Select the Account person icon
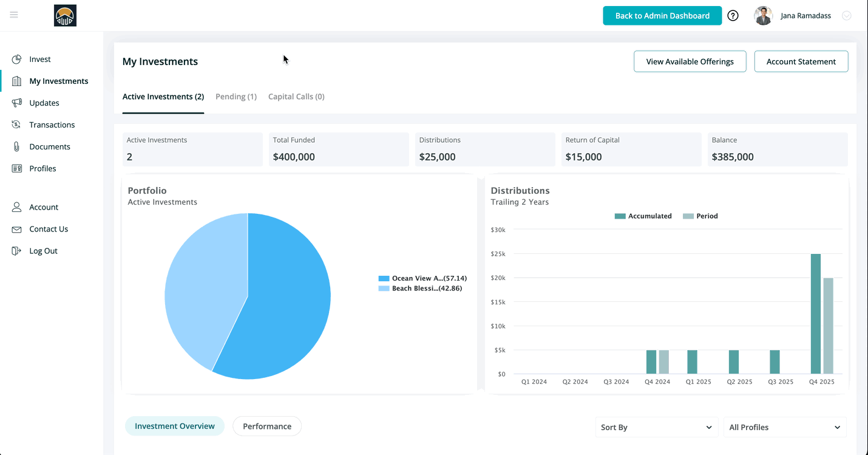 18,207
